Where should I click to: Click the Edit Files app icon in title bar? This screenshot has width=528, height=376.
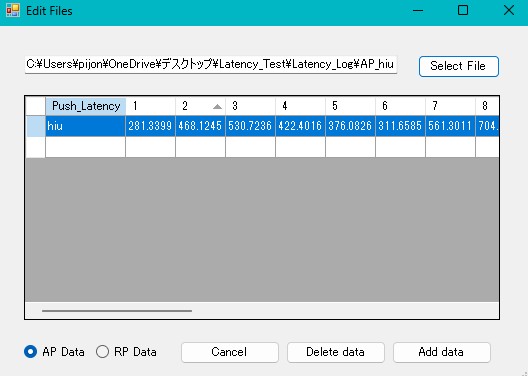click(x=13, y=10)
